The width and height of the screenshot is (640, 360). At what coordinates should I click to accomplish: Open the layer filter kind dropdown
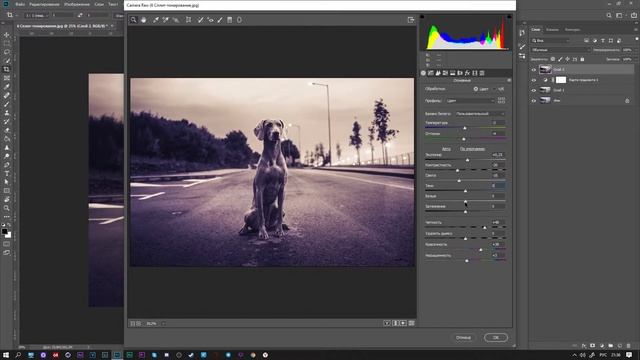click(x=551, y=40)
